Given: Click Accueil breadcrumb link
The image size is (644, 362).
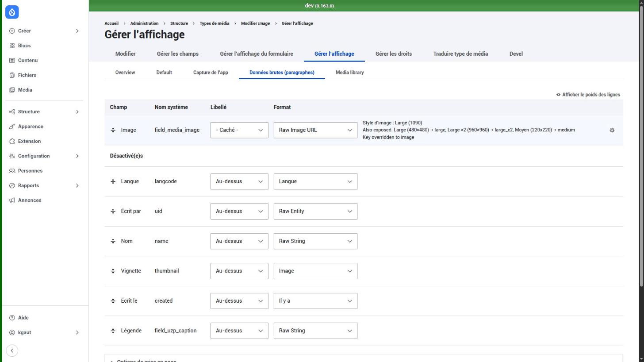Looking at the screenshot, I should pyautogui.click(x=111, y=23).
